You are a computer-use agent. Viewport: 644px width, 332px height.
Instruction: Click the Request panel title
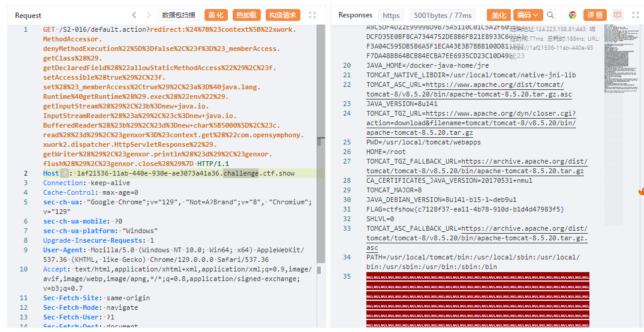coord(28,16)
